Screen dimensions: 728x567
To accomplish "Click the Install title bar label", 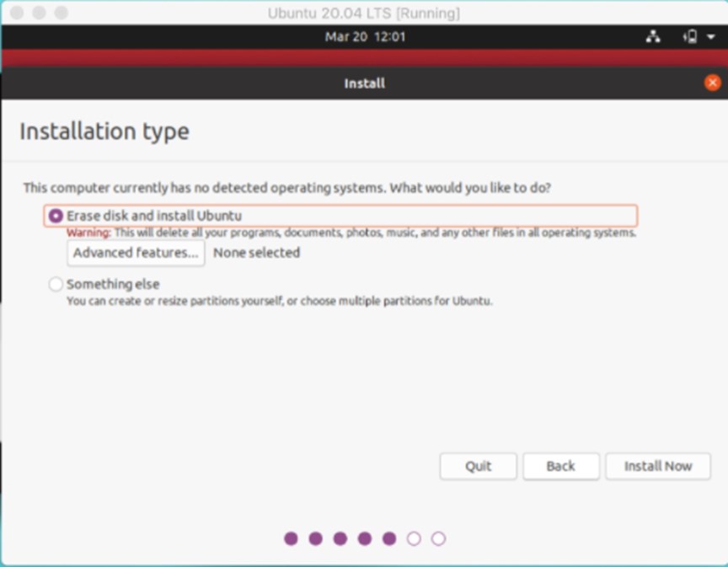I will click(365, 83).
